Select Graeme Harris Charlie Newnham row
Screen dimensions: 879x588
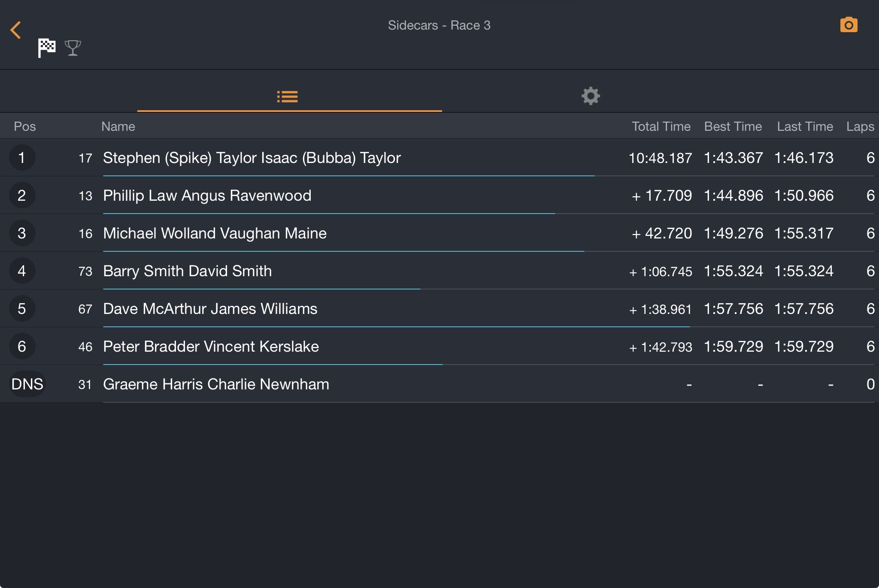click(x=439, y=384)
